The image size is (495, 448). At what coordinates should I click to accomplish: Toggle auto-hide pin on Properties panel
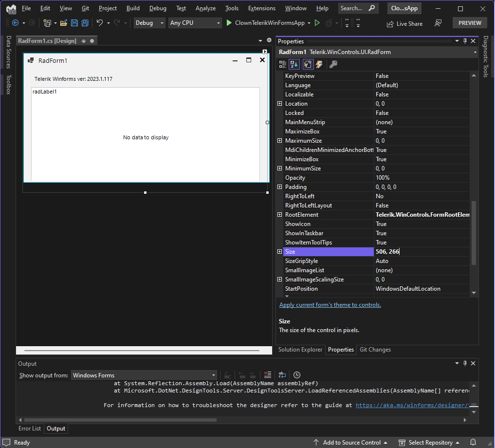pos(465,41)
